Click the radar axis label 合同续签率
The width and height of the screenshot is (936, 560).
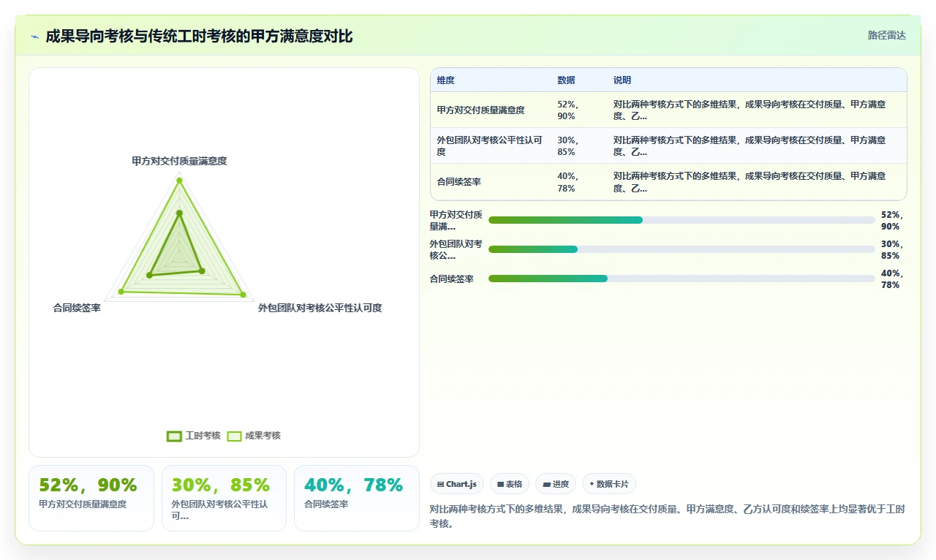77,309
